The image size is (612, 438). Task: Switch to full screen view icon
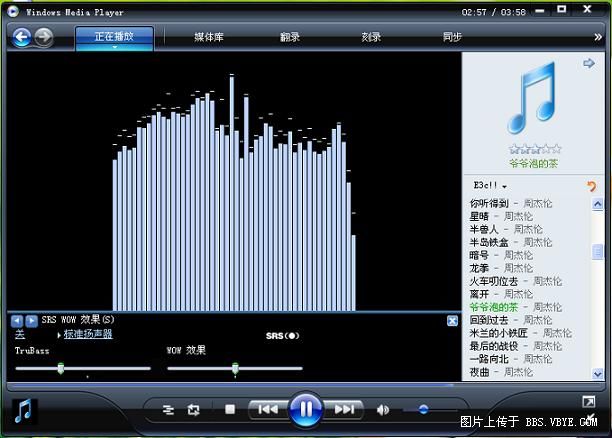coord(589,402)
